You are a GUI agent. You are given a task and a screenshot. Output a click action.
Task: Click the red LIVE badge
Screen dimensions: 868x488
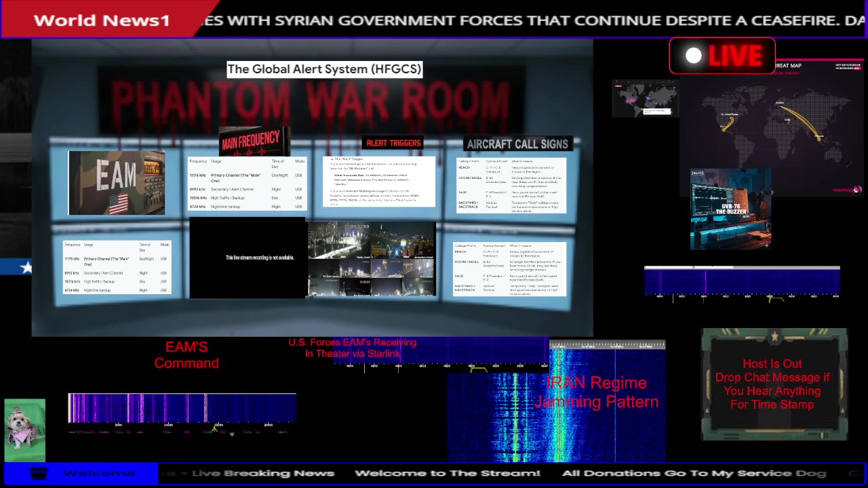pos(722,56)
